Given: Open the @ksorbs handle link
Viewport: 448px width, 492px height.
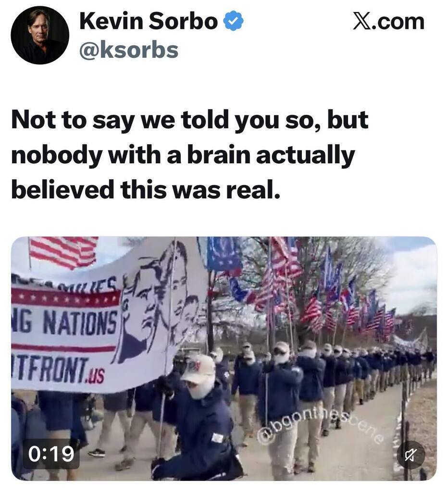Looking at the screenshot, I should pyautogui.click(x=129, y=50).
